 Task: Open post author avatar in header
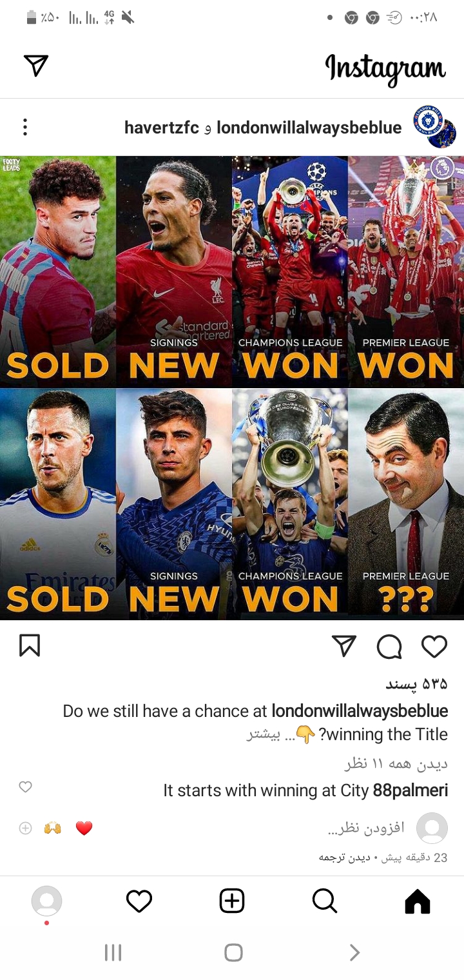tap(434, 126)
